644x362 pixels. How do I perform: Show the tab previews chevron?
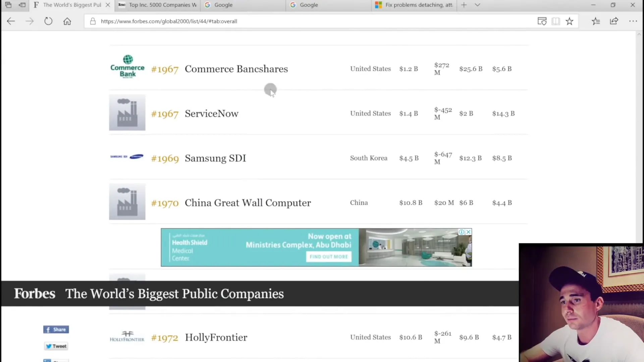[x=477, y=5]
